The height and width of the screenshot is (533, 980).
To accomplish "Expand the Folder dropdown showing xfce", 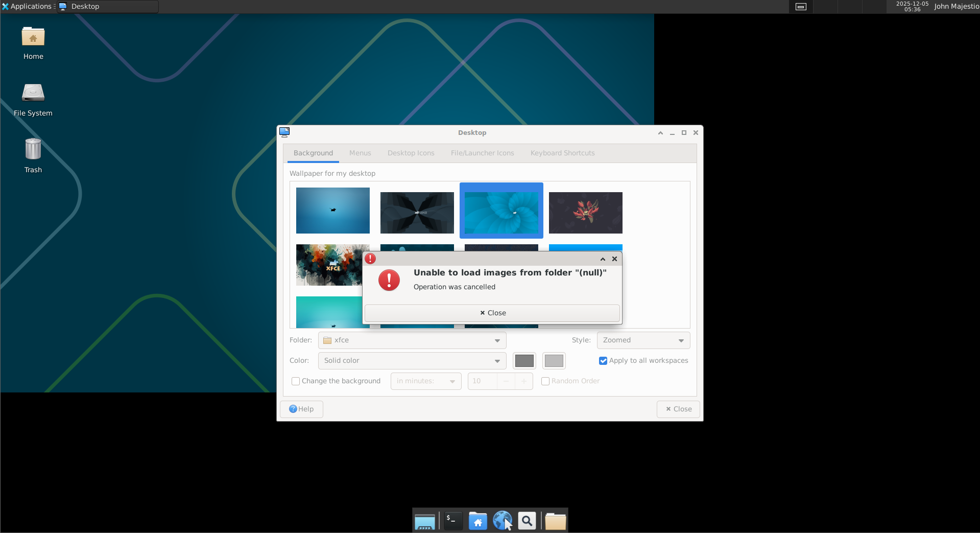I will pyautogui.click(x=412, y=340).
